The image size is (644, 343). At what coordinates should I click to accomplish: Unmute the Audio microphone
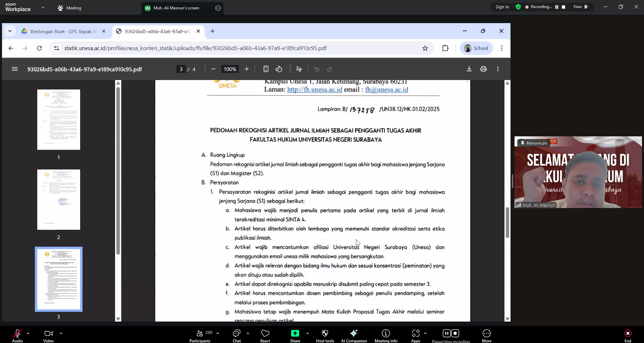click(17, 336)
